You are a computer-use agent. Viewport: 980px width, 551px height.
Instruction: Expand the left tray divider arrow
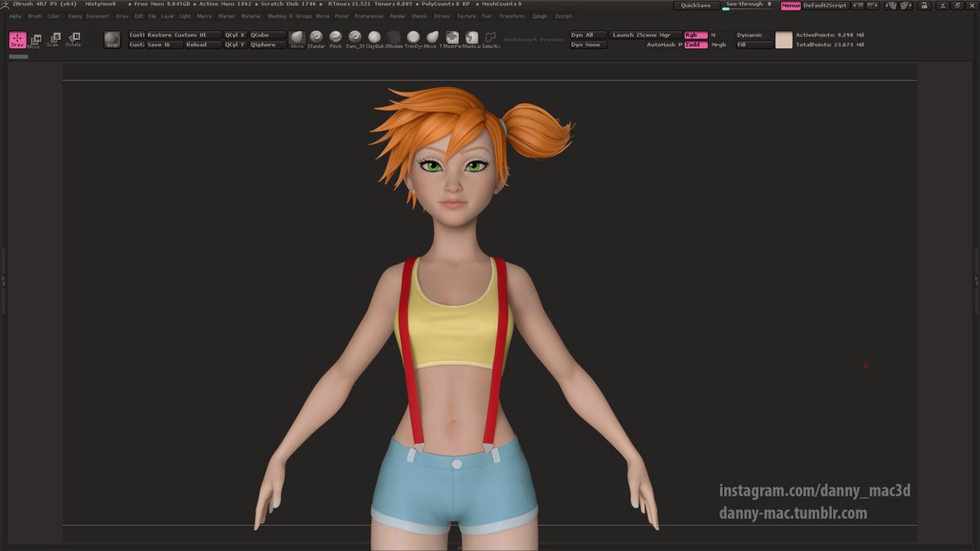click(2, 280)
